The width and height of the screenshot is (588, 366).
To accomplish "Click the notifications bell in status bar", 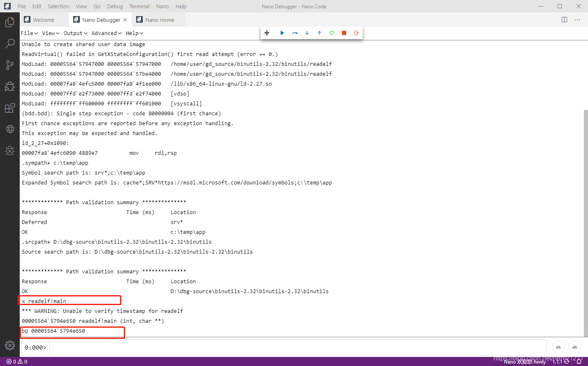I will coord(579,361).
